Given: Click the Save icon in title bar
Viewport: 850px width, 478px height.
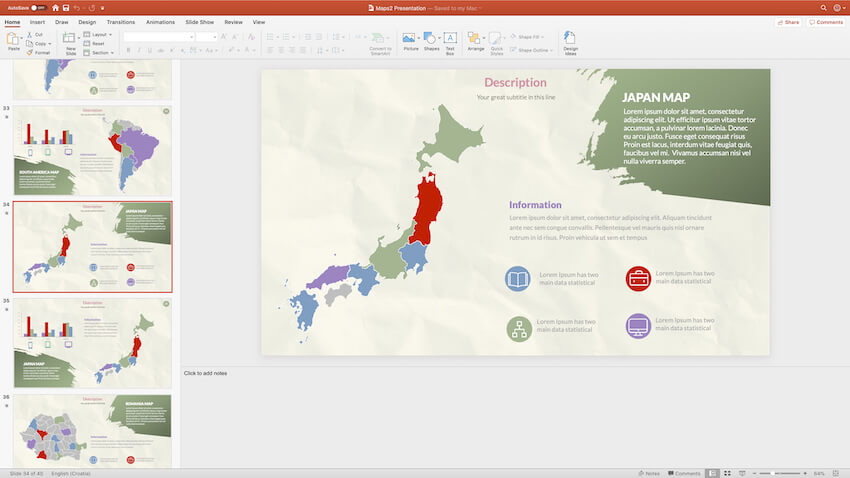Looking at the screenshot, I should pyautogui.click(x=66, y=8).
